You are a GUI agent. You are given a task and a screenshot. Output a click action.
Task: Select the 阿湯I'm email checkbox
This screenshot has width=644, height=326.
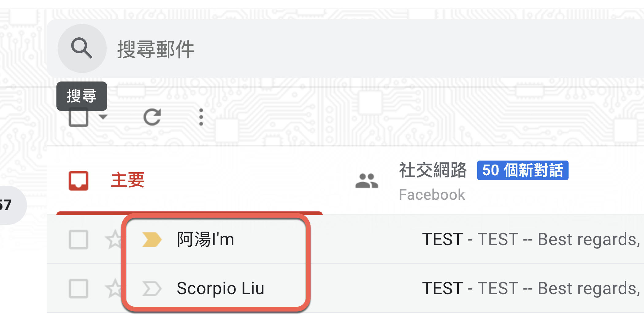click(79, 240)
